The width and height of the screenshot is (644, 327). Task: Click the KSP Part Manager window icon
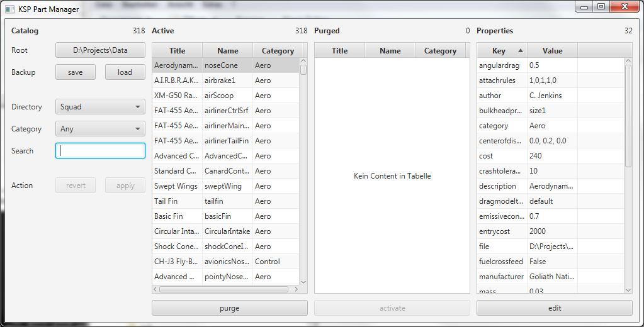[10, 9]
